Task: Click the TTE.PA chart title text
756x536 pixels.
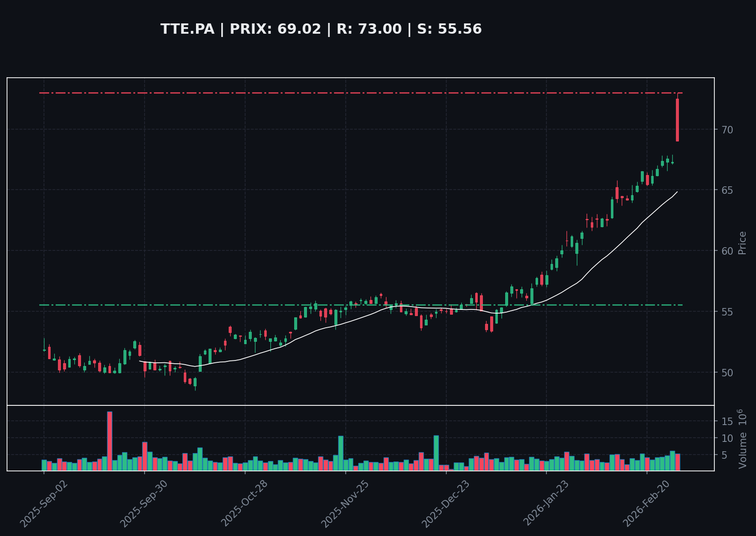Action: click(321, 29)
